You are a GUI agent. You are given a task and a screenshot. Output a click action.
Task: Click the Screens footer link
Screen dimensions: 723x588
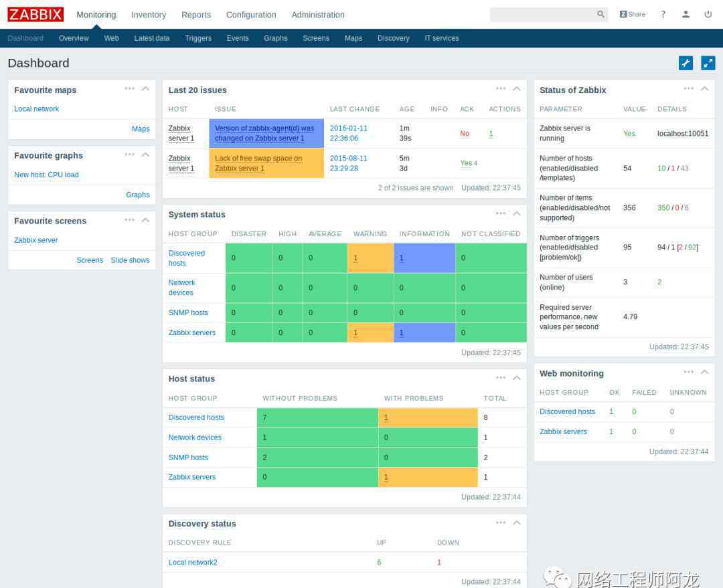pyautogui.click(x=90, y=260)
